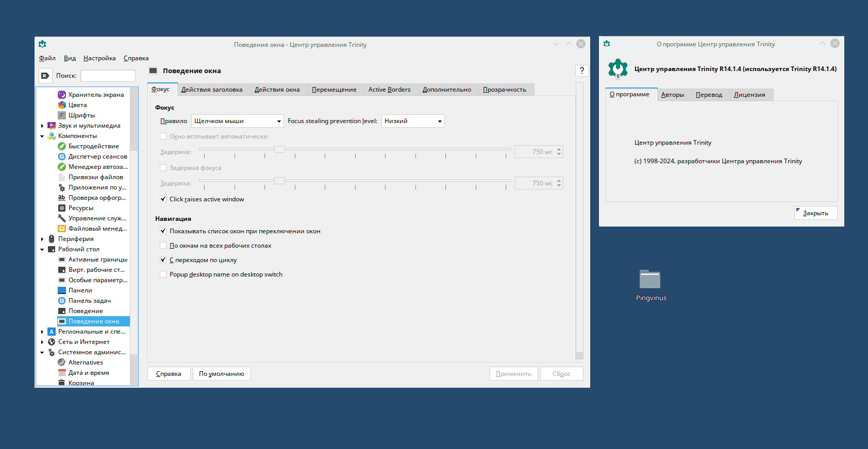The image size is (868, 449).
Task: Click the Быстродействие green icon
Action: [62, 146]
